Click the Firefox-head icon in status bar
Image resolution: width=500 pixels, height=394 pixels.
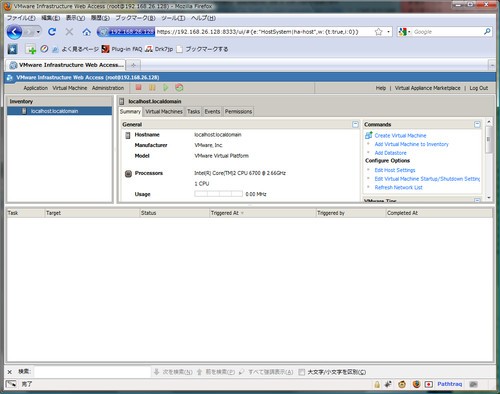point(416,384)
